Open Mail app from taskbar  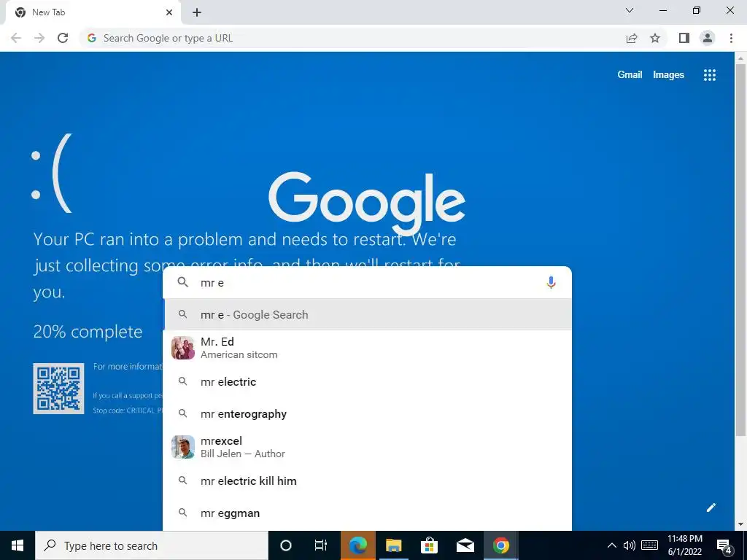click(x=465, y=545)
